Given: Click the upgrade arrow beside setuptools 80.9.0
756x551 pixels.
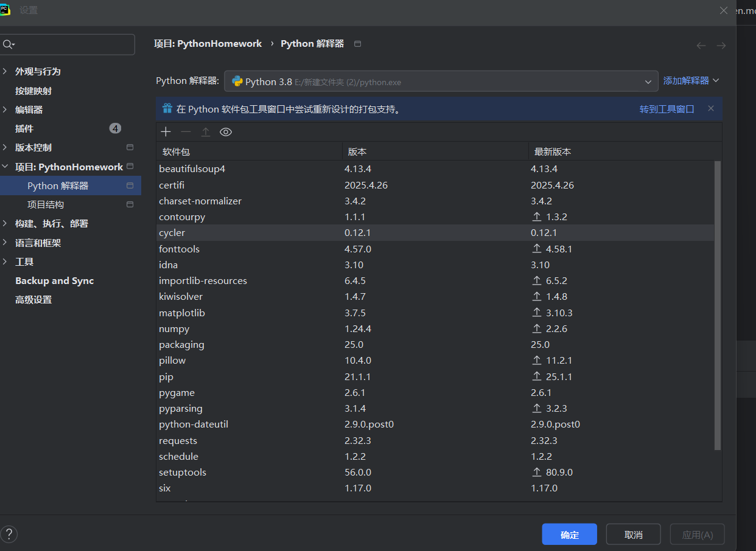Looking at the screenshot, I should pos(537,472).
